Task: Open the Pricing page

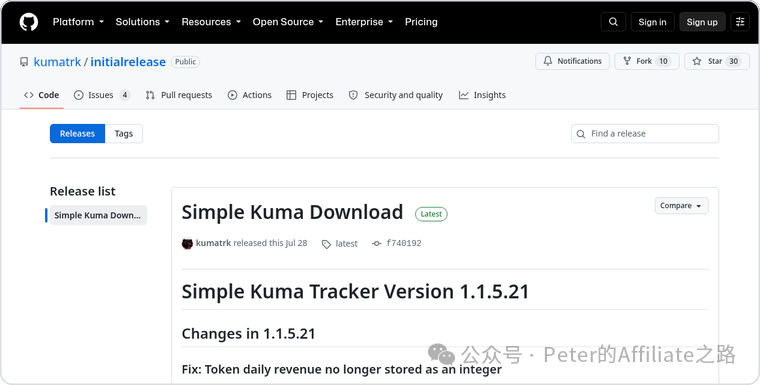Action: point(421,22)
